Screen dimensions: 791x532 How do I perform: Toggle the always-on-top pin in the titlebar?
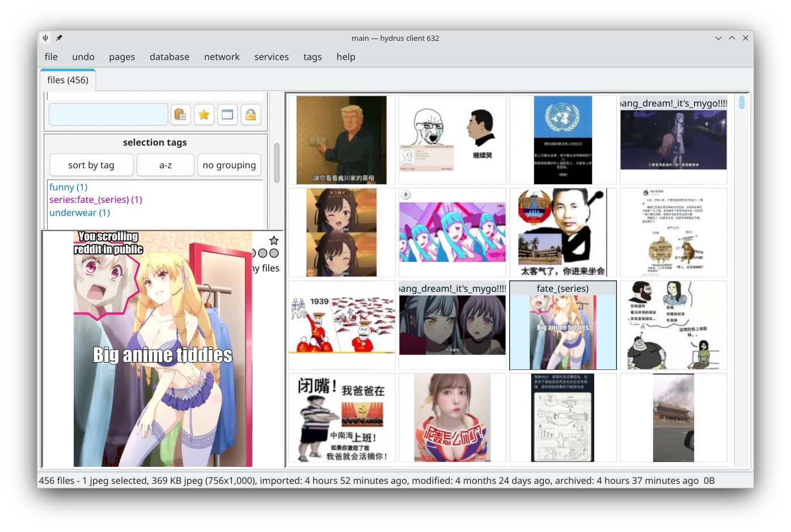(x=58, y=37)
